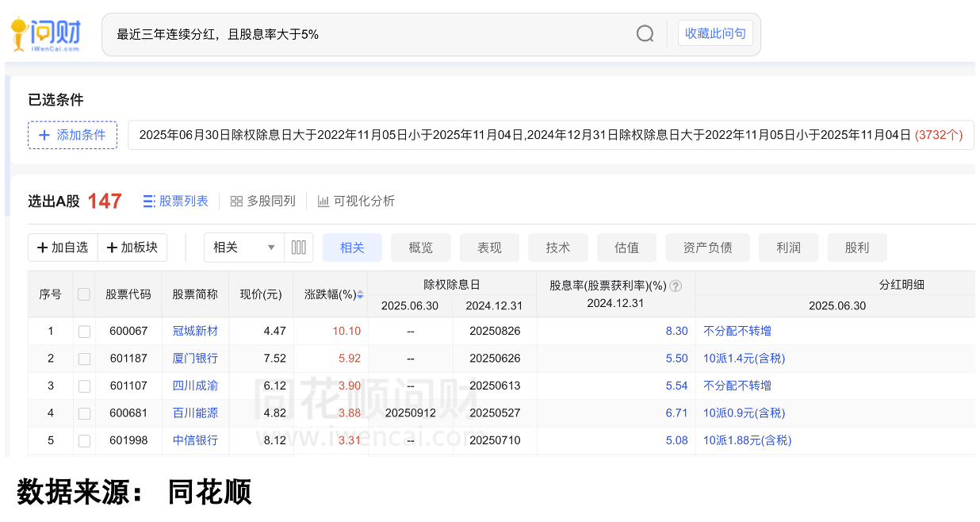Screen dimensions: 980x522
Task: Open the 厦门银行 stock link
Action: (x=195, y=359)
